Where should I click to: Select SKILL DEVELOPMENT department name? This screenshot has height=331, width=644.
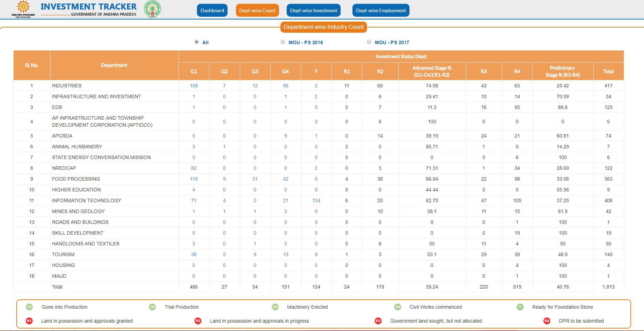[78, 233]
